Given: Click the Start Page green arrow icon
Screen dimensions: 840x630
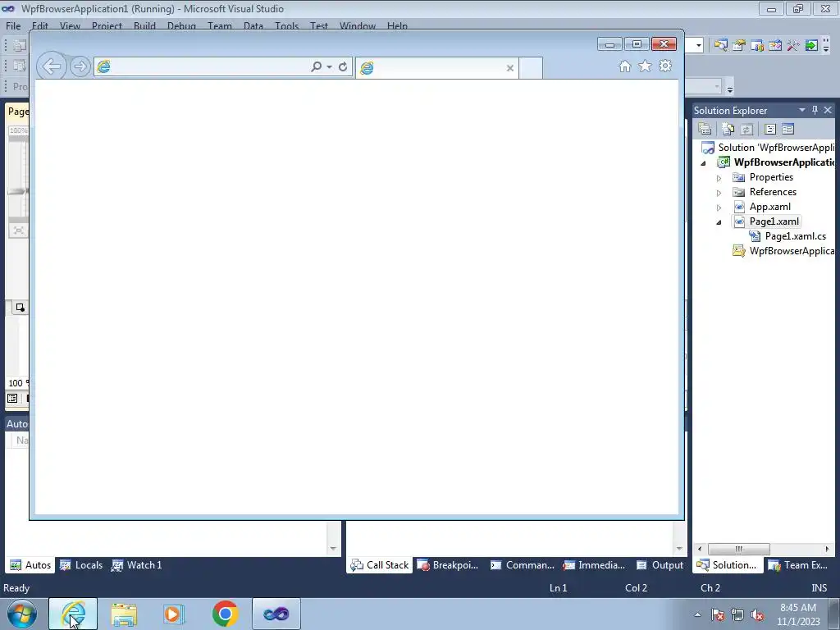Looking at the screenshot, I should point(811,46).
